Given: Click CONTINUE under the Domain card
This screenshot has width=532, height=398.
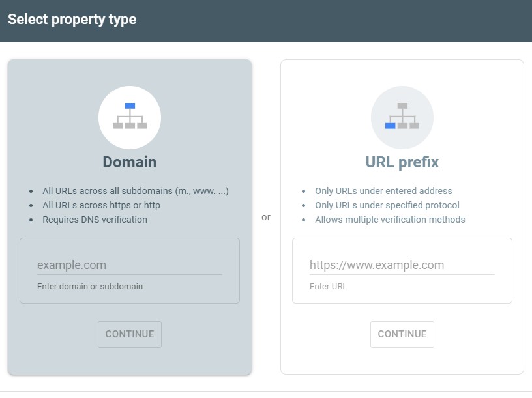Looking at the screenshot, I should (130, 334).
